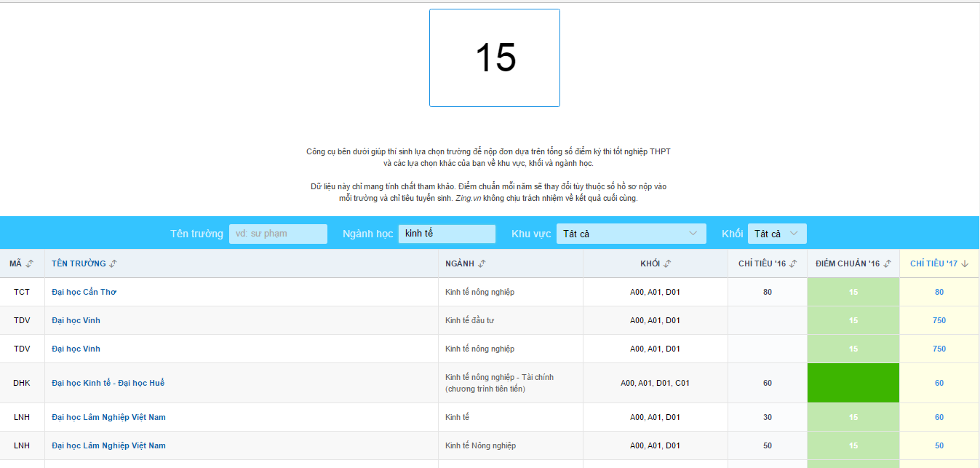Click descending arrow on CHỈ TIÊU '17
The height and width of the screenshot is (468, 980).
pyautogui.click(x=965, y=263)
